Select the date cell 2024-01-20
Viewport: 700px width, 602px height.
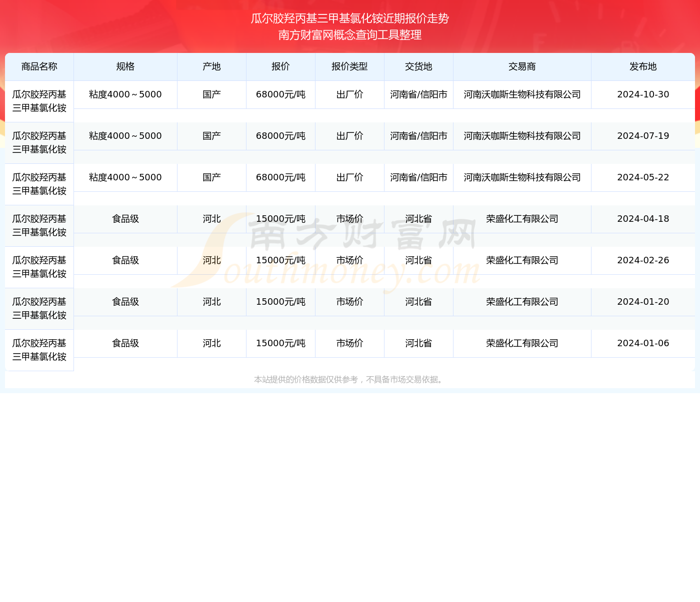click(x=643, y=302)
